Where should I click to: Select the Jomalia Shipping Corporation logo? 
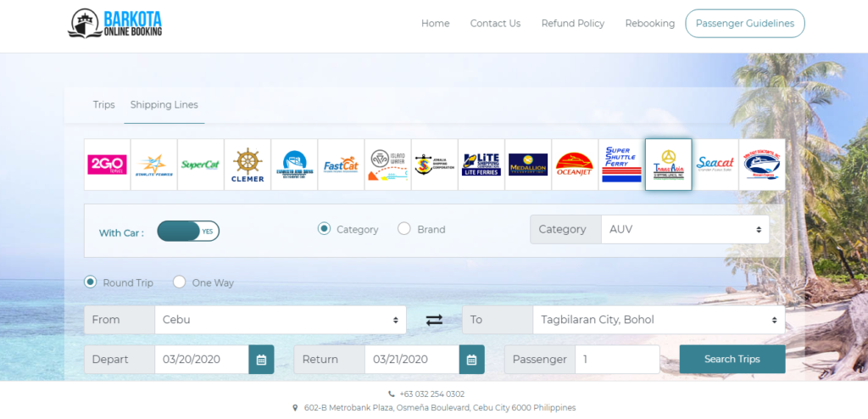(435, 165)
